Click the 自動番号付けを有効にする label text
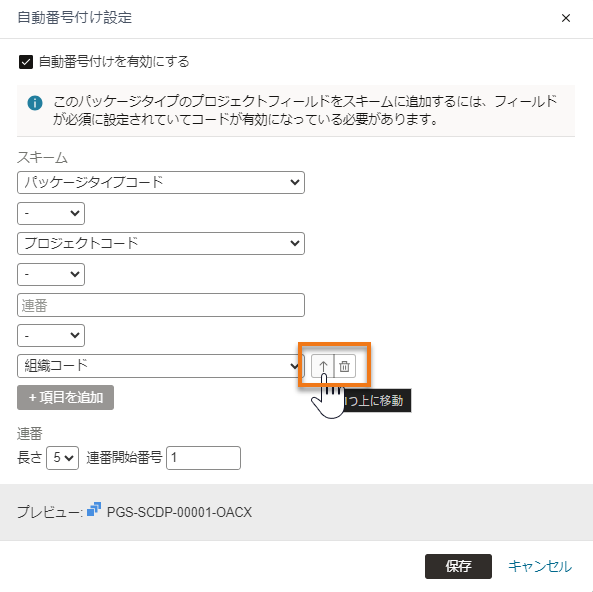The height and width of the screenshot is (592, 593). pyautogui.click(x=114, y=62)
